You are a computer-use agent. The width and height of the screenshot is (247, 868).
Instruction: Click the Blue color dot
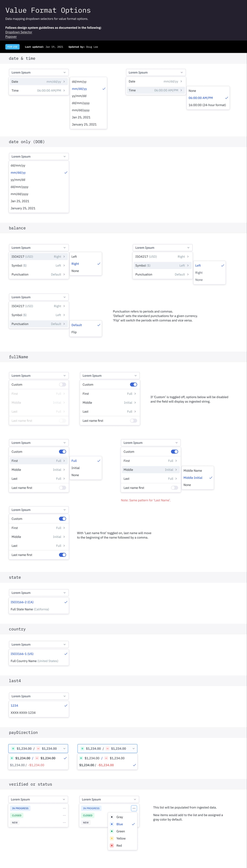click(112, 824)
